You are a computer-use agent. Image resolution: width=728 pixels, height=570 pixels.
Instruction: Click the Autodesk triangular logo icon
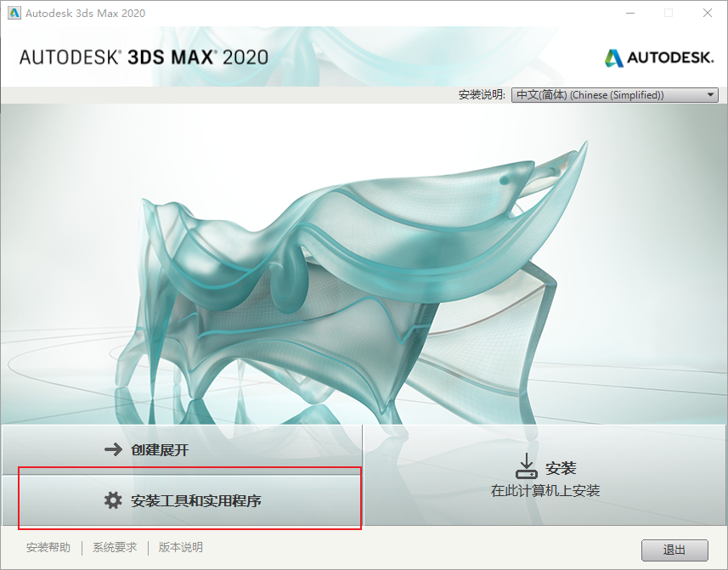click(613, 58)
